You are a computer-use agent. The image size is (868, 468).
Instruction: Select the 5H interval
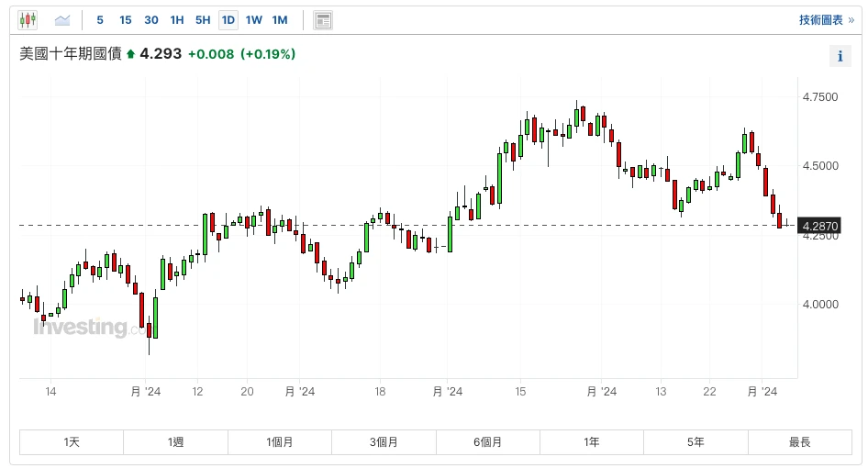click(x=203, y=19)
